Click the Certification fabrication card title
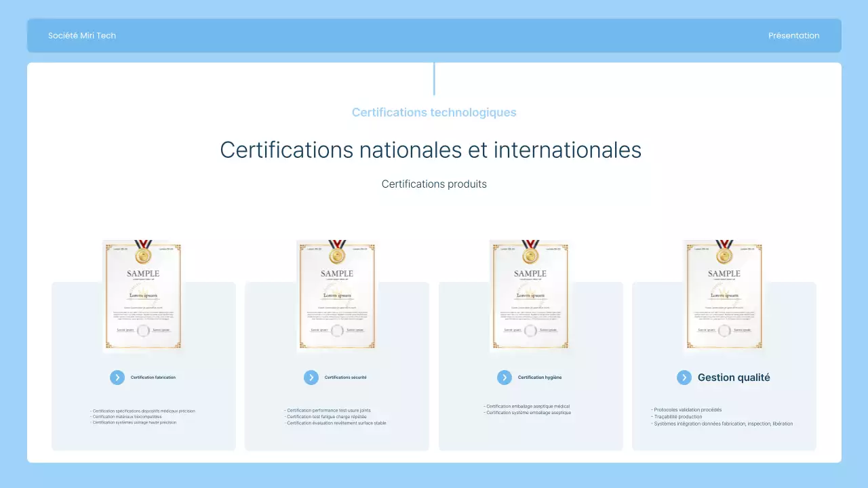Viewport: 868px width, 488px height. click(x=153, y=378)
